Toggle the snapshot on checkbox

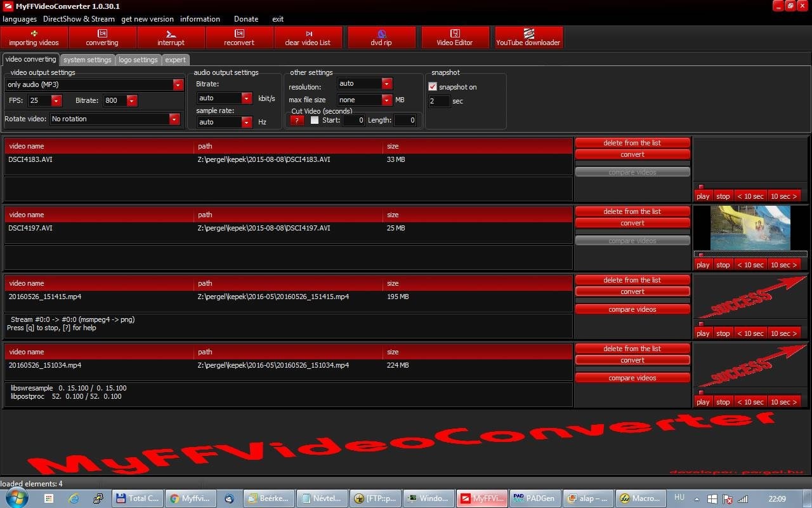[433, 87]
